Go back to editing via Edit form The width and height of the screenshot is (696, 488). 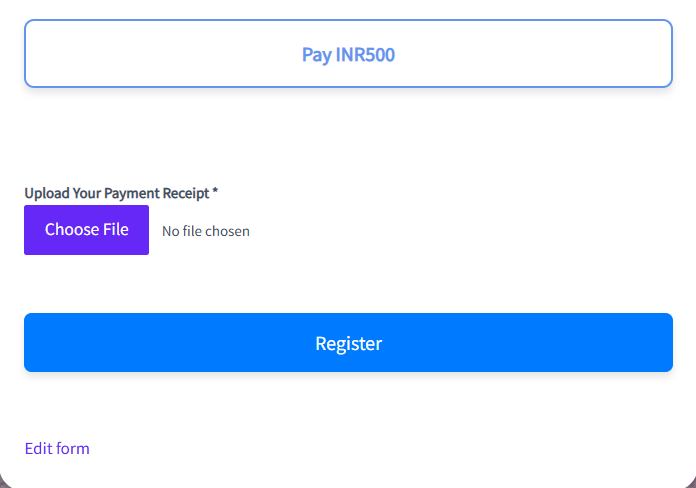pos(57,448)
